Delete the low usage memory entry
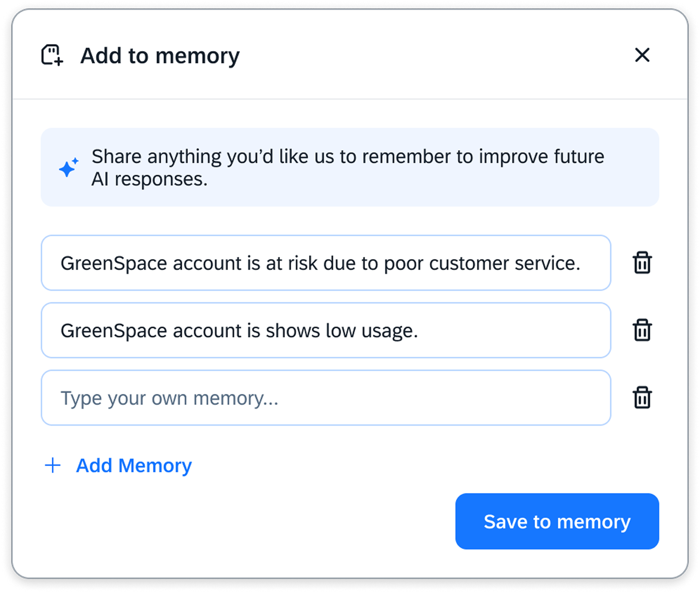Screen dimensions: 700x593 pos(642,330)
